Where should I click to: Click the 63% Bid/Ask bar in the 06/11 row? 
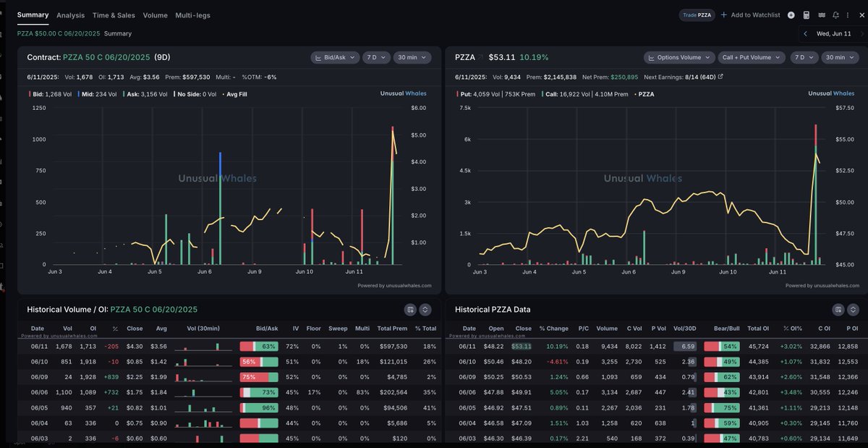(x=259, y=346)
